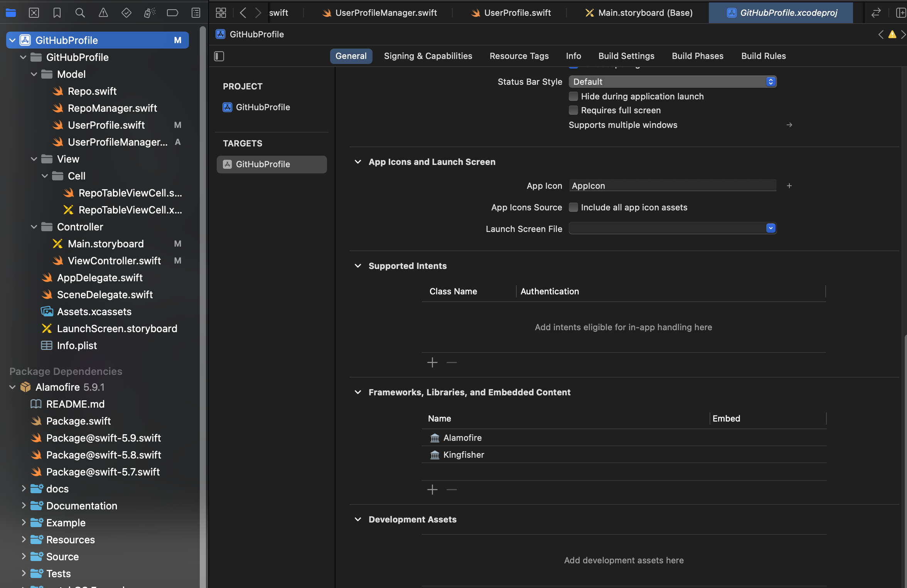Image resolution: width=907 pixels, height=588 pixels.
Task: Click the GitHubProfile breadcrumb project icon
Action: click(221, 34)
